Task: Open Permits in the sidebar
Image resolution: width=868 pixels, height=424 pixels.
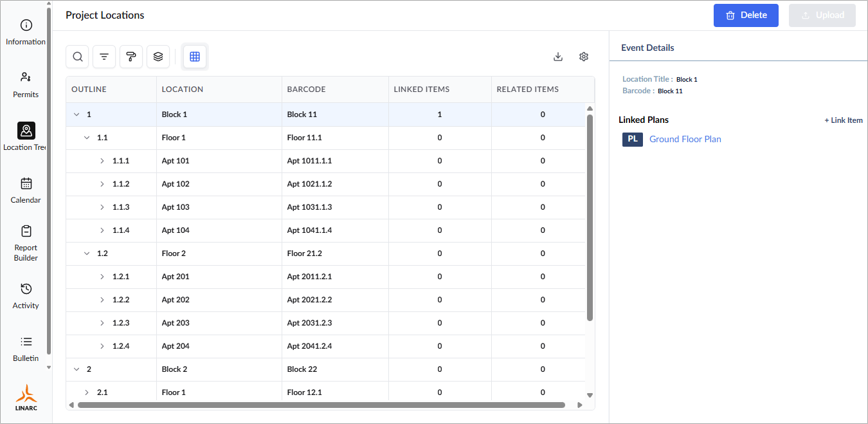Action: click(x=26, y=84)
